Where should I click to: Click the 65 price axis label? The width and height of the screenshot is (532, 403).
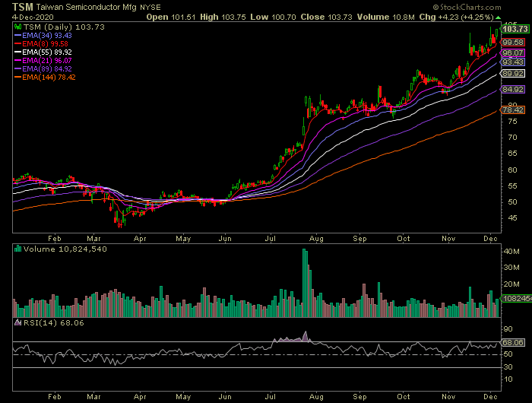(x=512, y=154)
